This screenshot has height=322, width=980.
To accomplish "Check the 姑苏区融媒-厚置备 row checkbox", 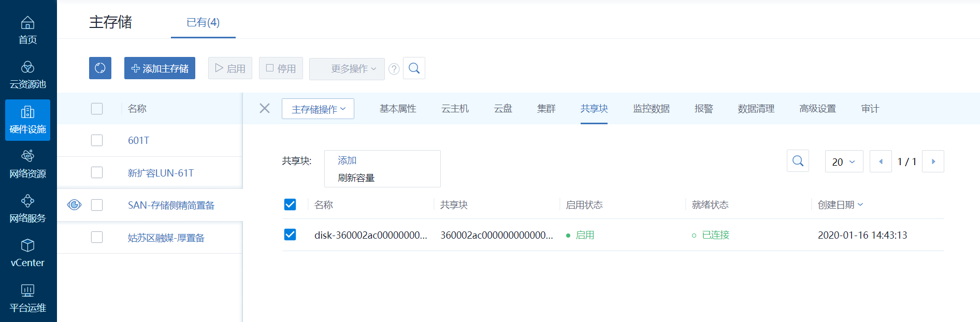I will tap(97, 237).
